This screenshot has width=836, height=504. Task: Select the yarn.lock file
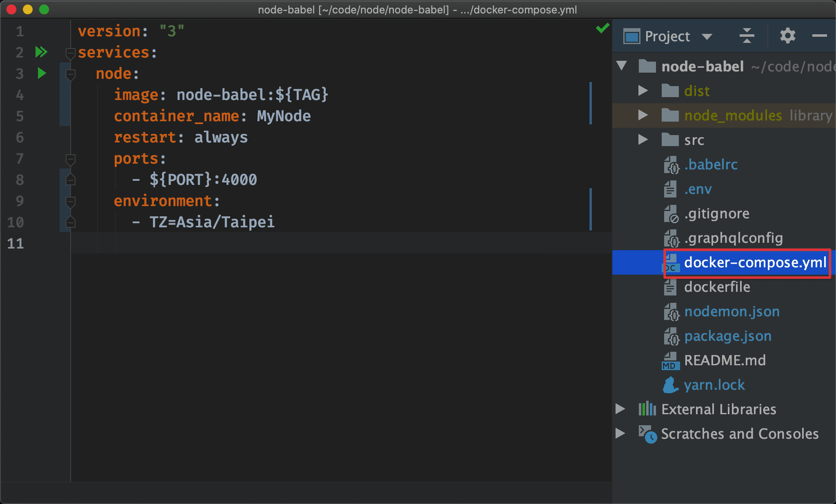pyautogui.click(x=714, y=385)
